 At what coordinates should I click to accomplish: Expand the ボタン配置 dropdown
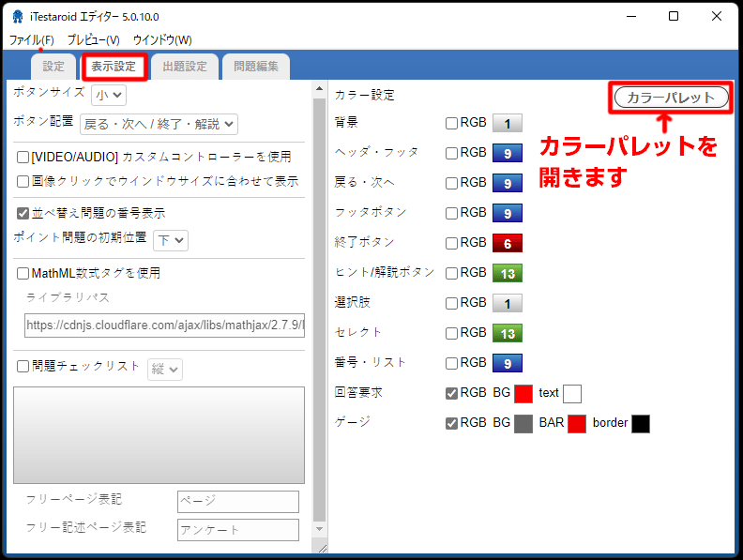click(x=159, y=124)
